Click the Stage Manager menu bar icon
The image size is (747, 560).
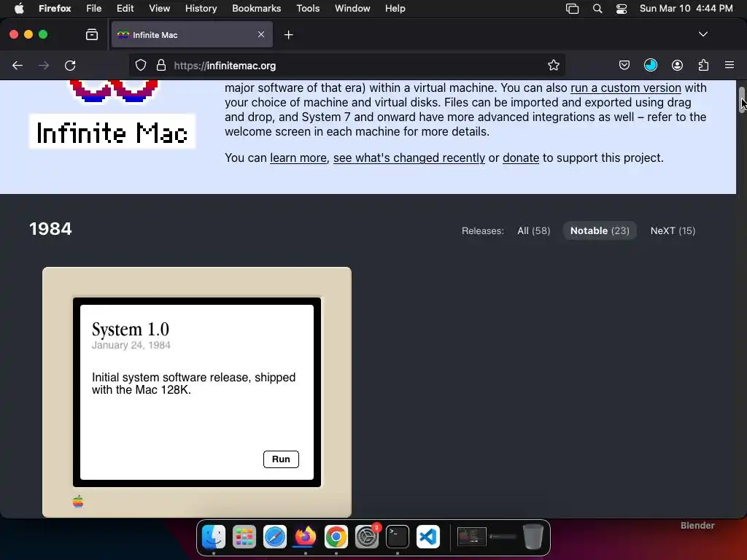[x=572, y=9]
